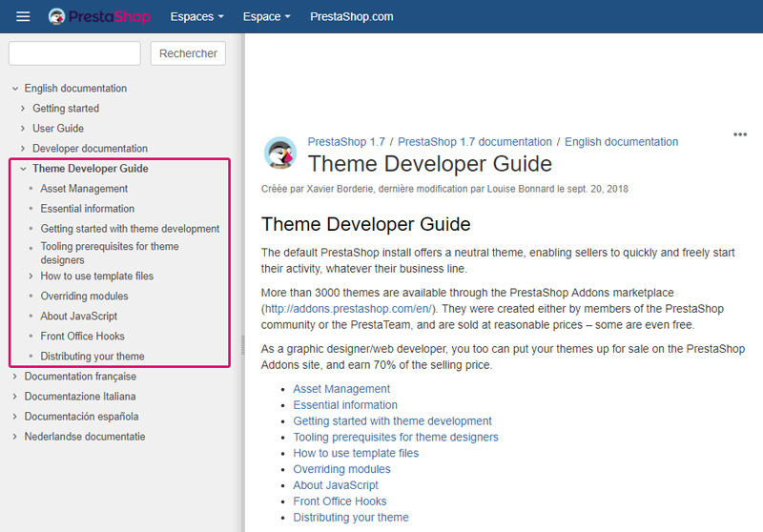Image resolution: width=763 pixels, height=532 pixels.
Task: Select Theme Developer Guide in sidebar
Action: coord(90,169)
